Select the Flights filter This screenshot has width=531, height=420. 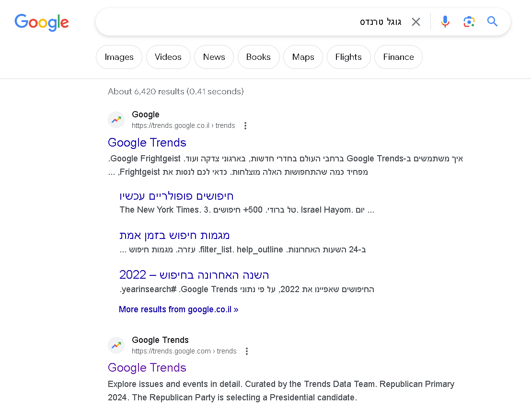[x=348, y=57]
